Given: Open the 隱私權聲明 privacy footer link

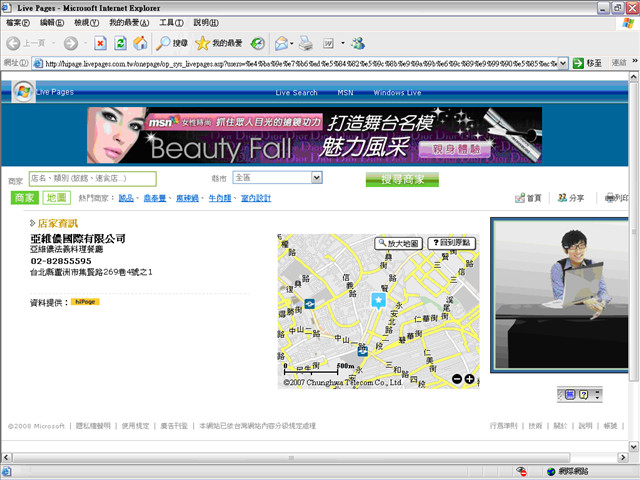Looking at the screenshot, I should [93, 426].
